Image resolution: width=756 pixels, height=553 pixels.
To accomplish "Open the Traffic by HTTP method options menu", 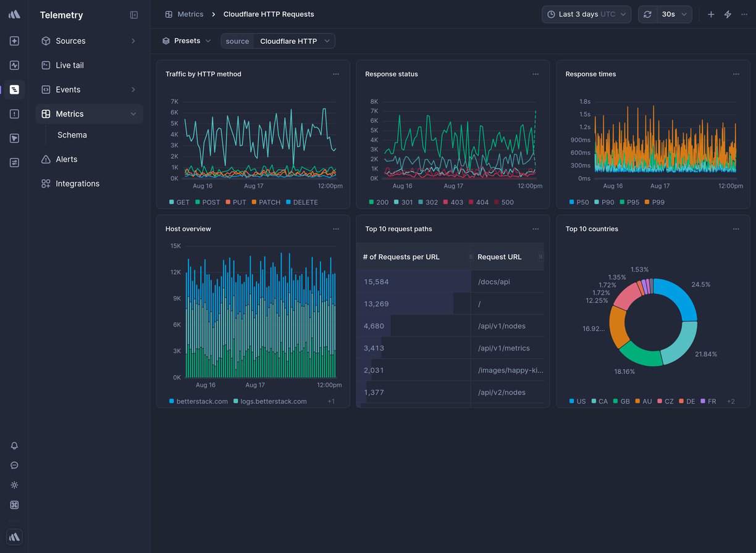I will click(x=336, y=74).
